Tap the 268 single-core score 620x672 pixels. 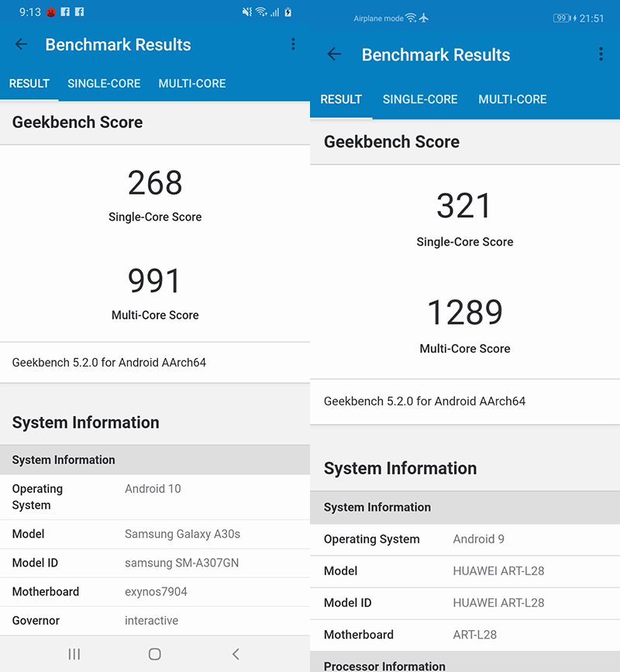pyautogui.click(x=155, y=183)
